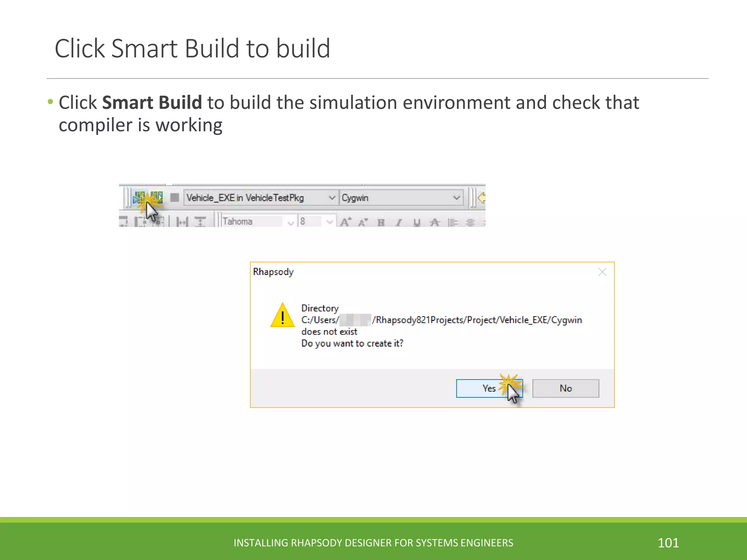Click the increase font size icon

pyautogui.click(x=345, y=221)
